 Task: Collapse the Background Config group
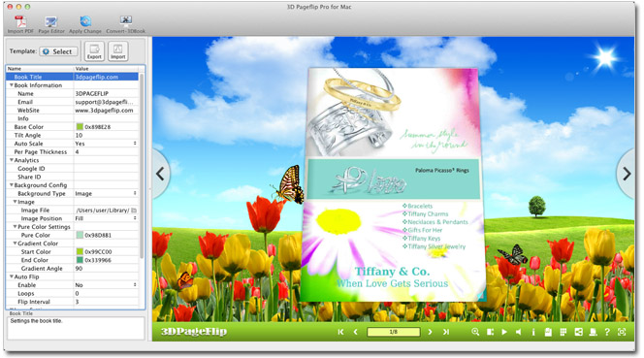tap(12, 185)
